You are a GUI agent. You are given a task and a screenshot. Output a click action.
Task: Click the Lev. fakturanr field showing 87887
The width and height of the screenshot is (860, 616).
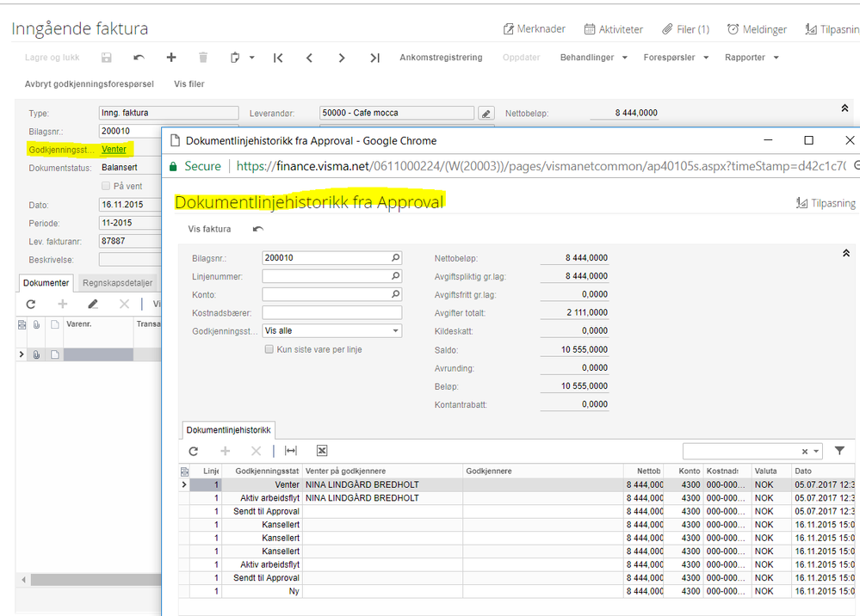point(130,241)
